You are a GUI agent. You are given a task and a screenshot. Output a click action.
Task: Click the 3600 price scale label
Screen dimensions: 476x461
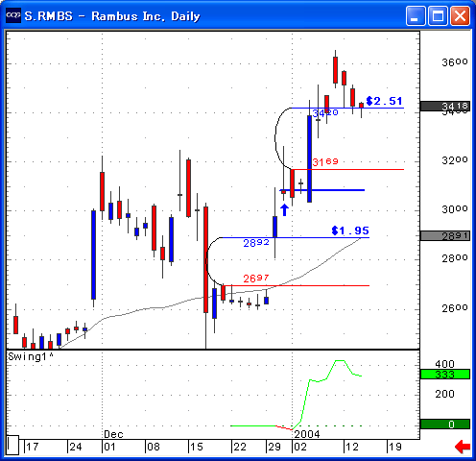coord(455,62)
